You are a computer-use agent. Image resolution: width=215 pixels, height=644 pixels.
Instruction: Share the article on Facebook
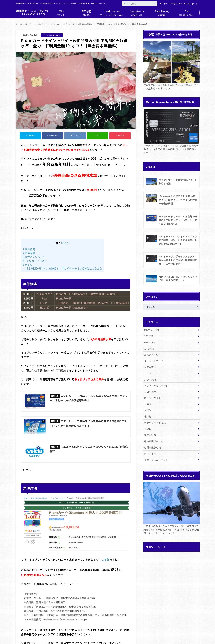point(53,136)
